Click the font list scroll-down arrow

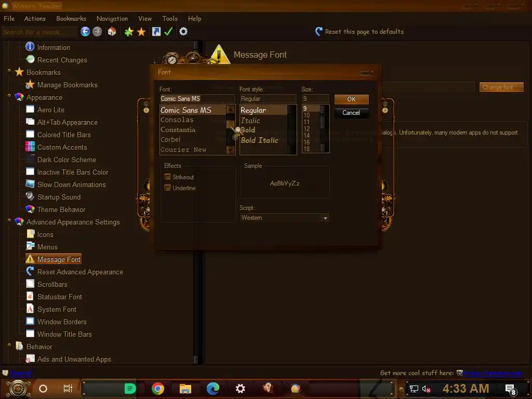click(230, 150)
